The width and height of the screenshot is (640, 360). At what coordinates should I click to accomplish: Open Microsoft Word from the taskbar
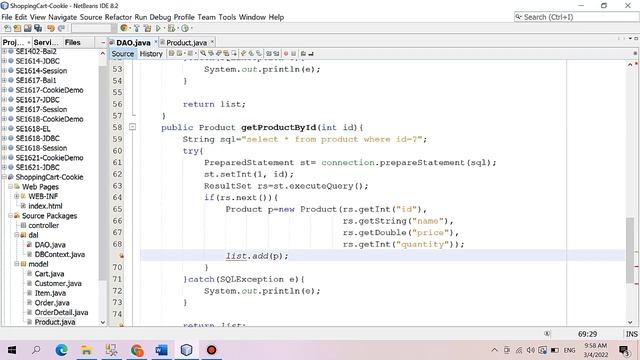tap(162, 350)
